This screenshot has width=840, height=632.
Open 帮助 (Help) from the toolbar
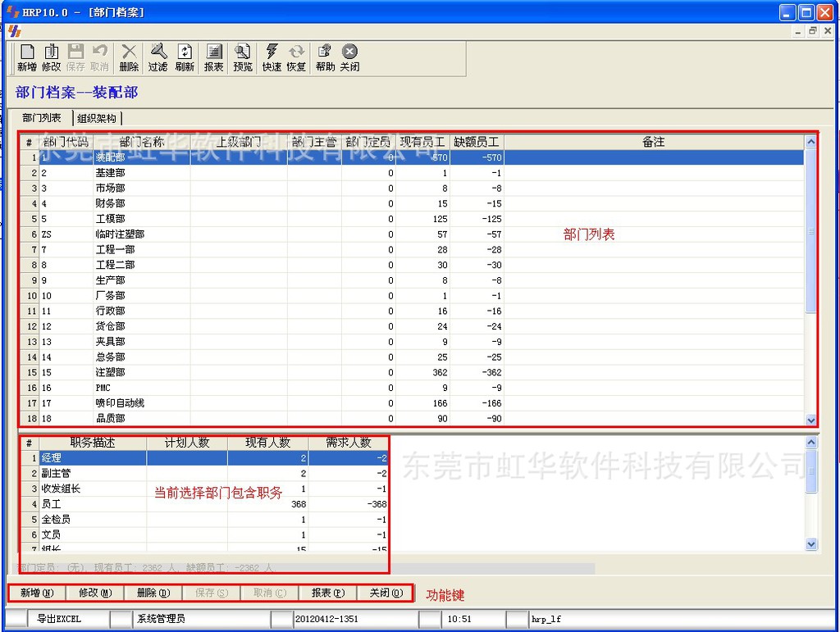click(x=325, y=57)
